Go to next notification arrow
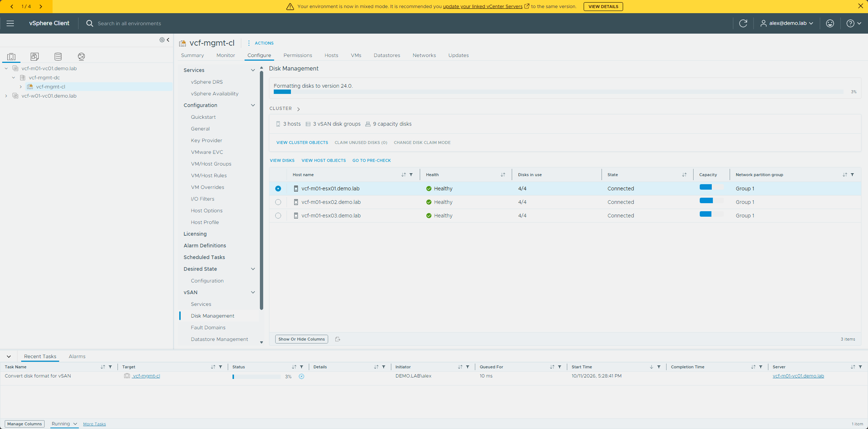This screenshot has width=868, height=429. pos(41,7)
